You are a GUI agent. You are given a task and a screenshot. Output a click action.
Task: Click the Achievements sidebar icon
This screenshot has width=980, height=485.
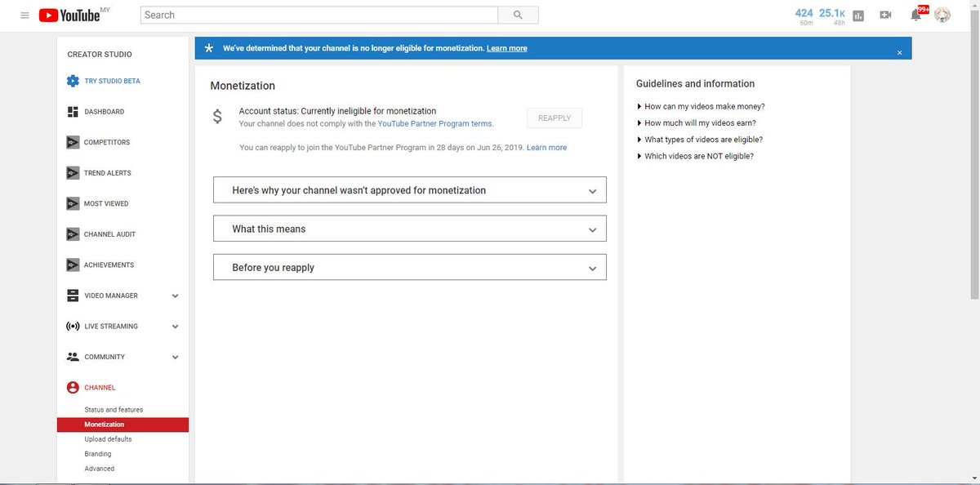pos(73,265)
